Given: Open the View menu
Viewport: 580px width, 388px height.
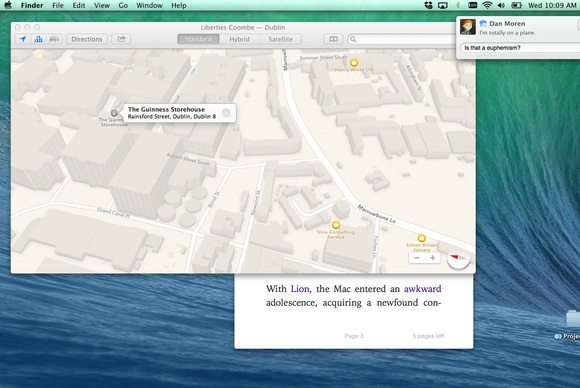Looking at the screenshot, I should tap(102, 6).
